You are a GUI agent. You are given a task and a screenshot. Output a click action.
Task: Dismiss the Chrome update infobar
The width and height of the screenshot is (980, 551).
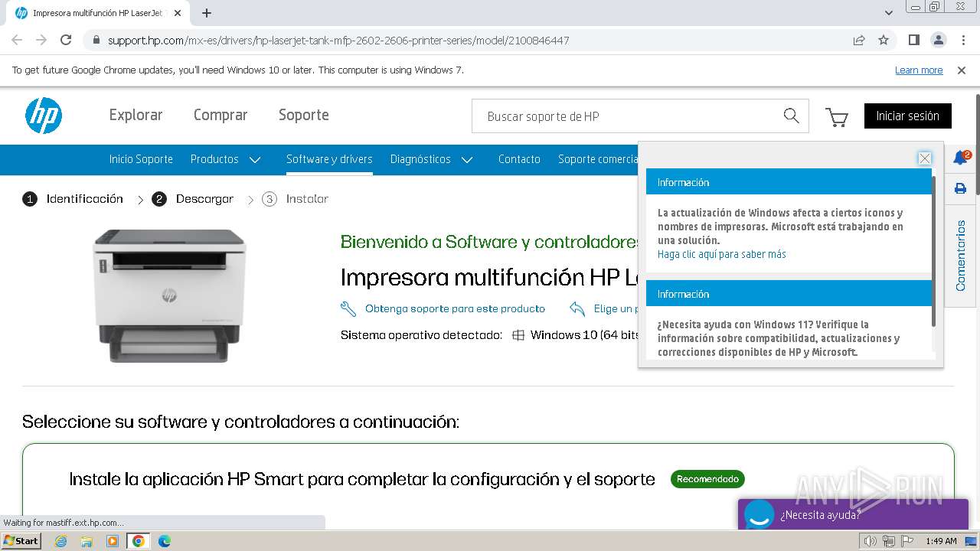pos(962,70)
